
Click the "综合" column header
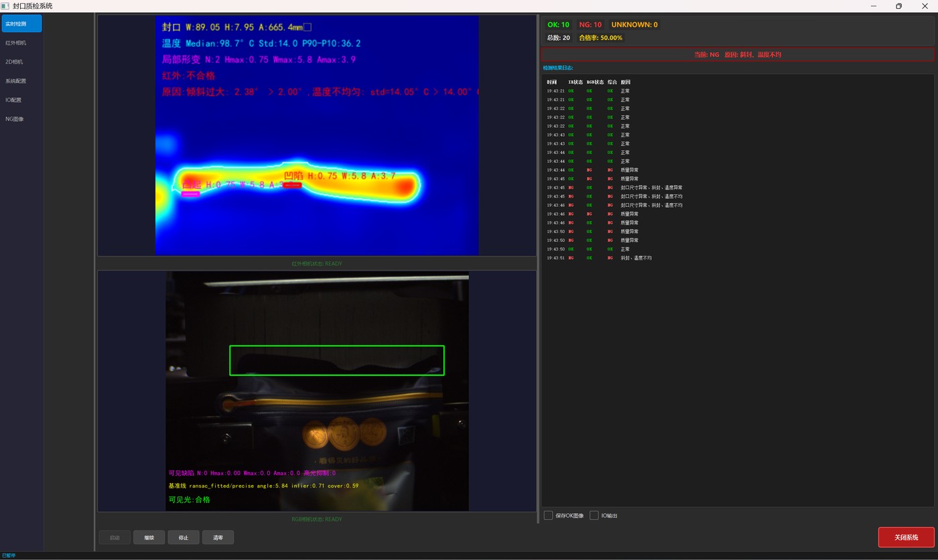coord(612,82)
